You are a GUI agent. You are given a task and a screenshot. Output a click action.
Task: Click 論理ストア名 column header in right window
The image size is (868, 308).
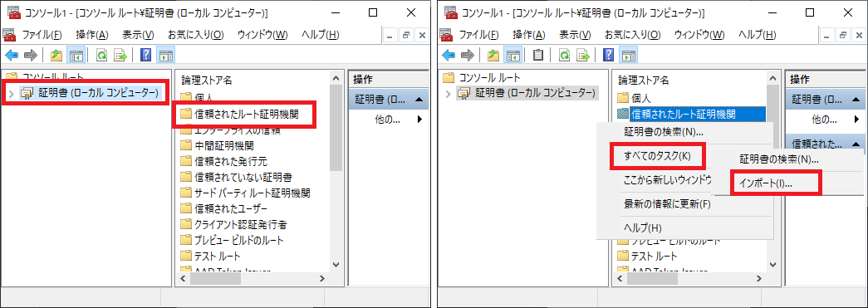click(643, 81)
